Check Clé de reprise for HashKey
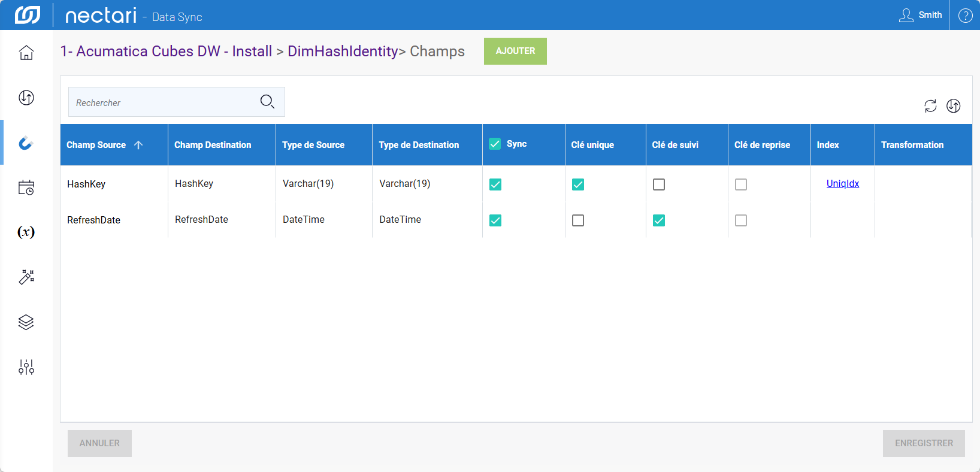Screen dimensions: 980x472 tap(741, 184)
